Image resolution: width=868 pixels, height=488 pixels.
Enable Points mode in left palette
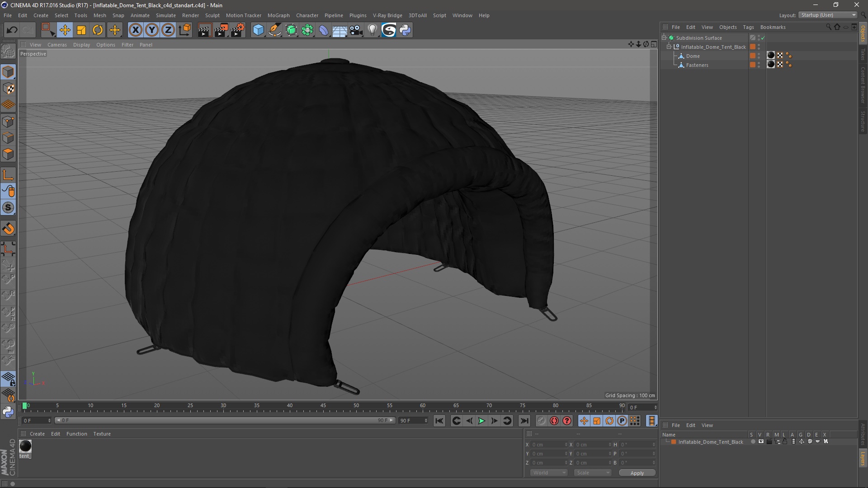click(x=8, y=122)
